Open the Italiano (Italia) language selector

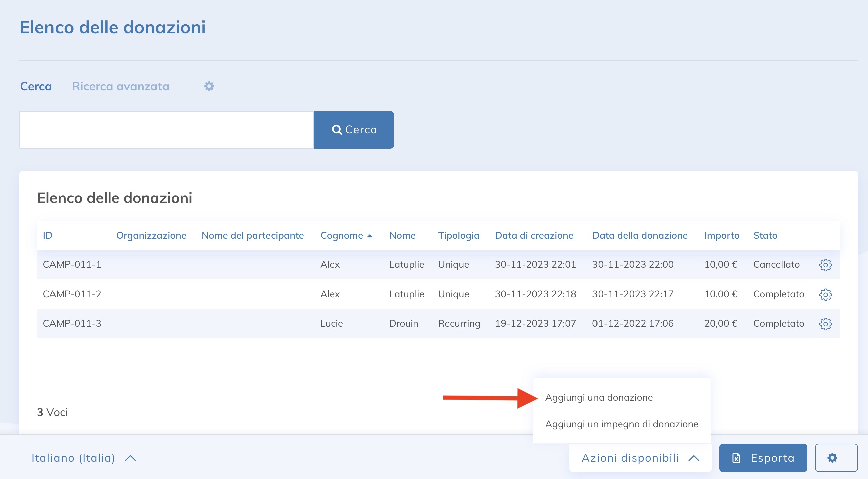click(73, 458)
